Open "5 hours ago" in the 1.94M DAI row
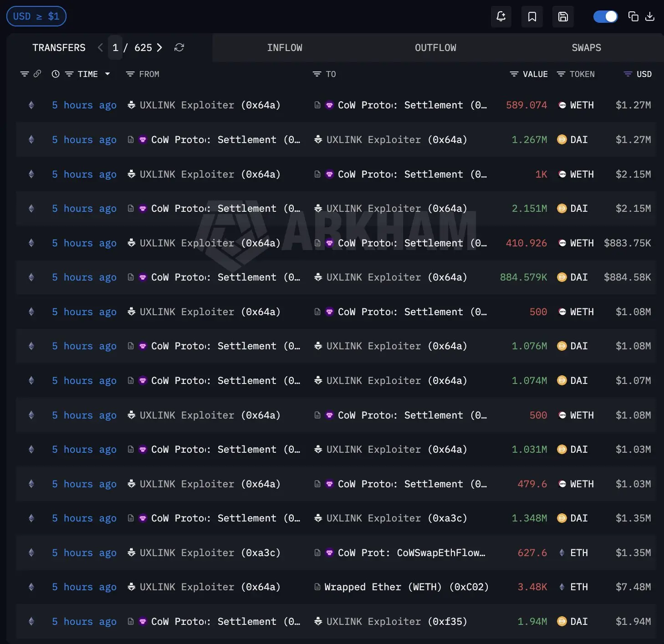This screenshot has width=664, height=644. pos(84,621)
